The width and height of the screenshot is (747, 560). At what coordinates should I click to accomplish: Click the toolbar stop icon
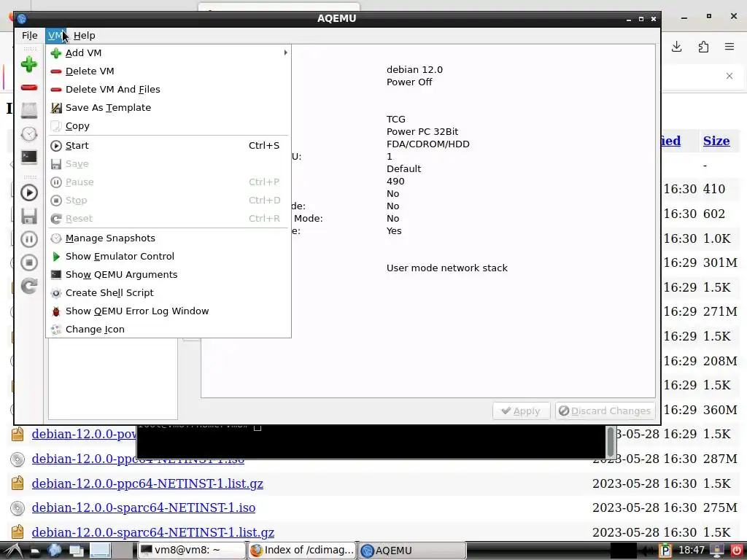click(28, 262)
